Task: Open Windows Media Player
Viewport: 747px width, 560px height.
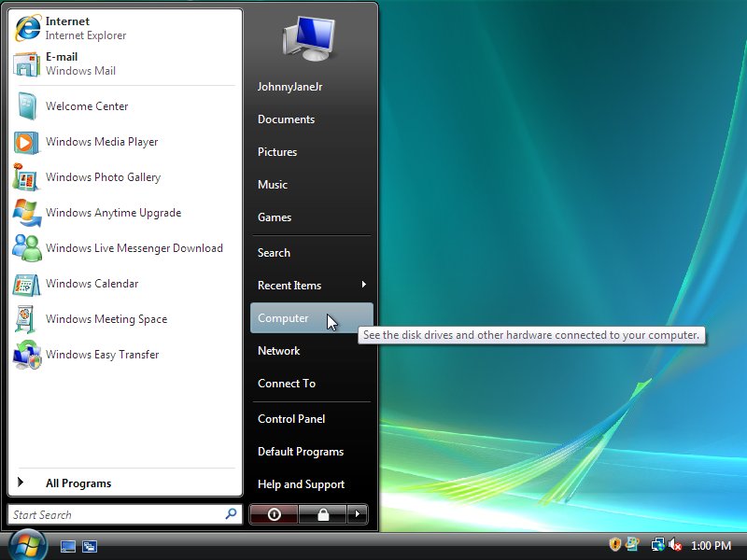Action: point(101,142)
